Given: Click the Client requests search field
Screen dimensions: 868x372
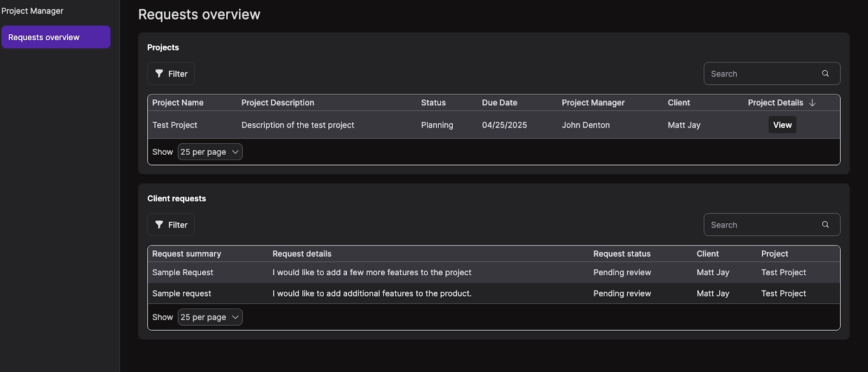Looking at the screenshot, I should pos(771,225).
